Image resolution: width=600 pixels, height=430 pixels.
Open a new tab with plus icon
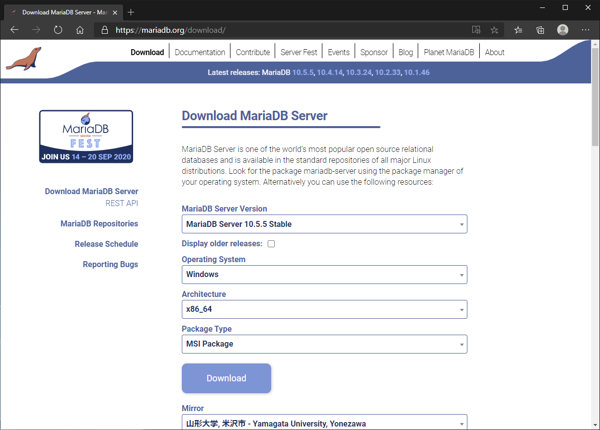click(131, 12)
